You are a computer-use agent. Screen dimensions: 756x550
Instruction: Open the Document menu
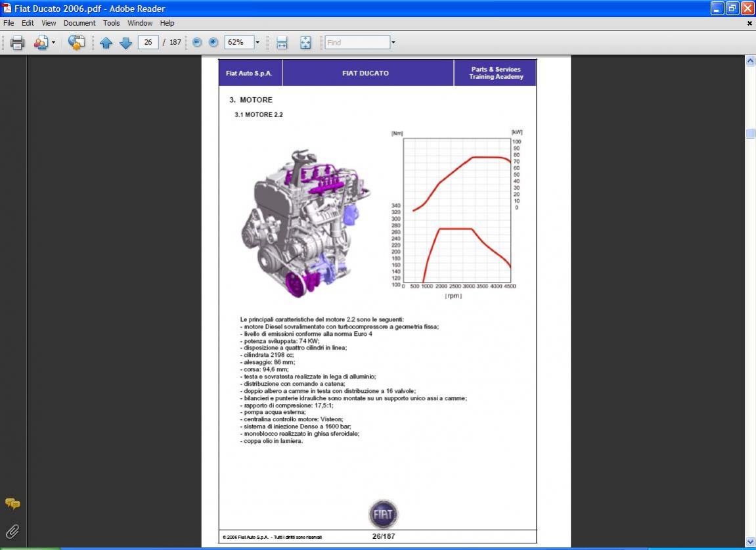click(79, 23)
